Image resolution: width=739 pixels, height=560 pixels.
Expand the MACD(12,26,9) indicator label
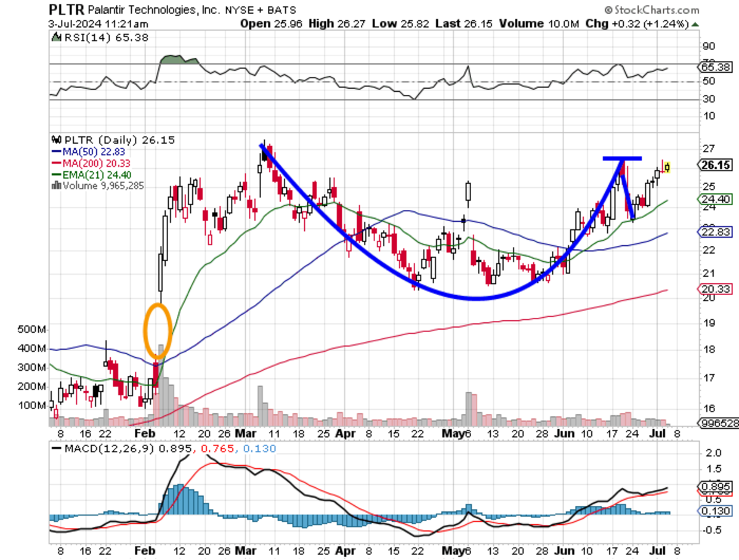(102, 449)
